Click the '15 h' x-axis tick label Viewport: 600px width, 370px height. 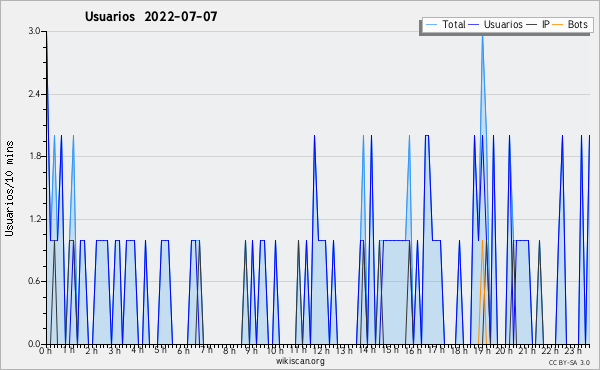point(390,350)
